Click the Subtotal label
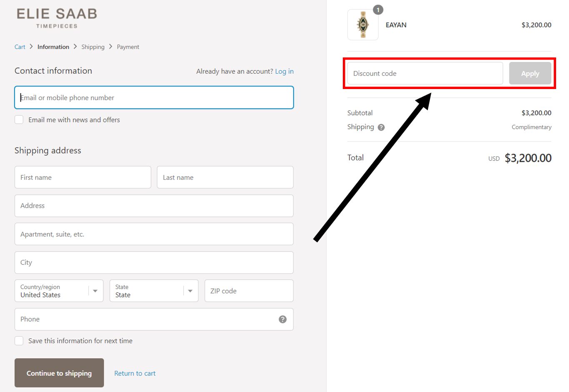 360,113
